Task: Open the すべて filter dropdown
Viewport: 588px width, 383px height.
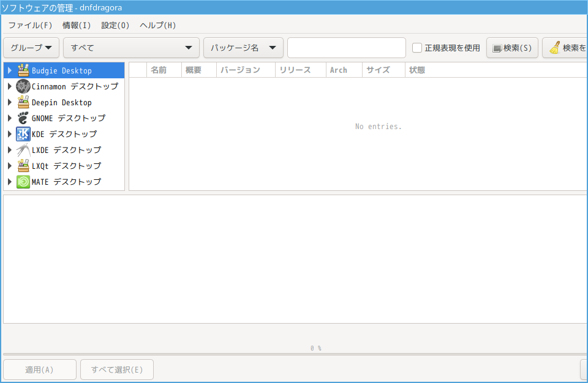Action: [131, 48]
